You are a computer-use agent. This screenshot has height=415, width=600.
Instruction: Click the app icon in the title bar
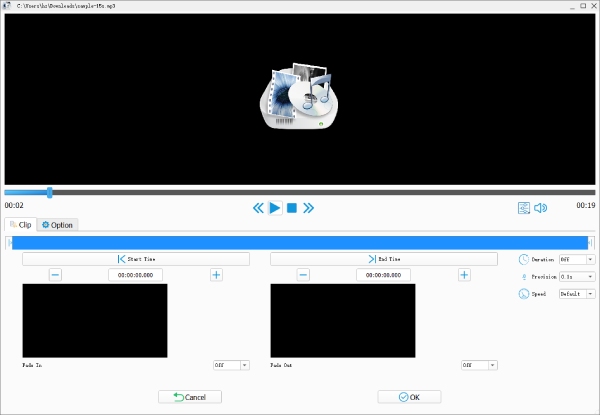(x=7, y=6)
